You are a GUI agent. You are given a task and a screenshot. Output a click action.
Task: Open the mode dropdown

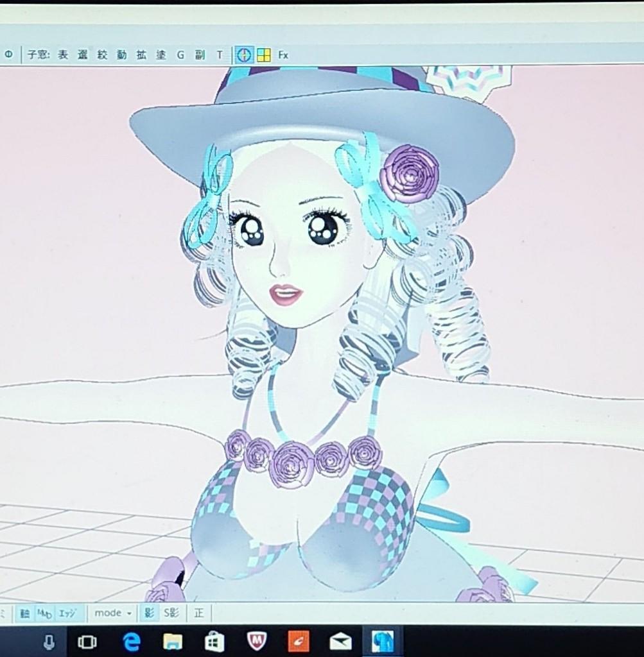click(112, 613)
